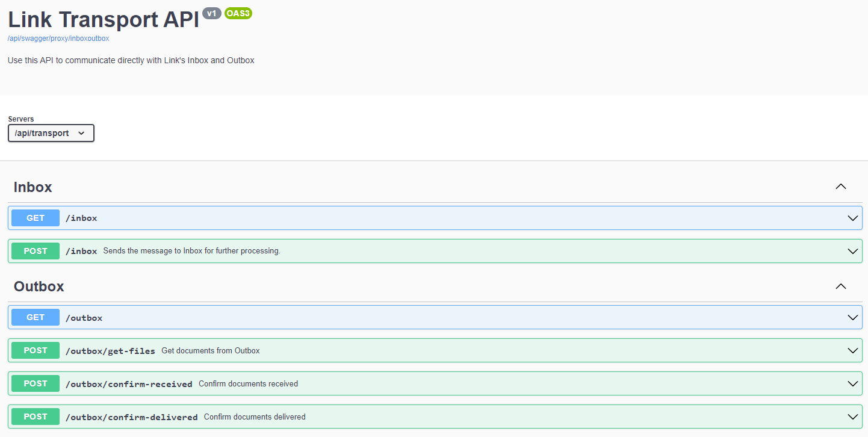Click POST badge for /outbox/get-files
The width and height of the screenshot is (868, 437).
pyautogui.click(x=36, y=350)
